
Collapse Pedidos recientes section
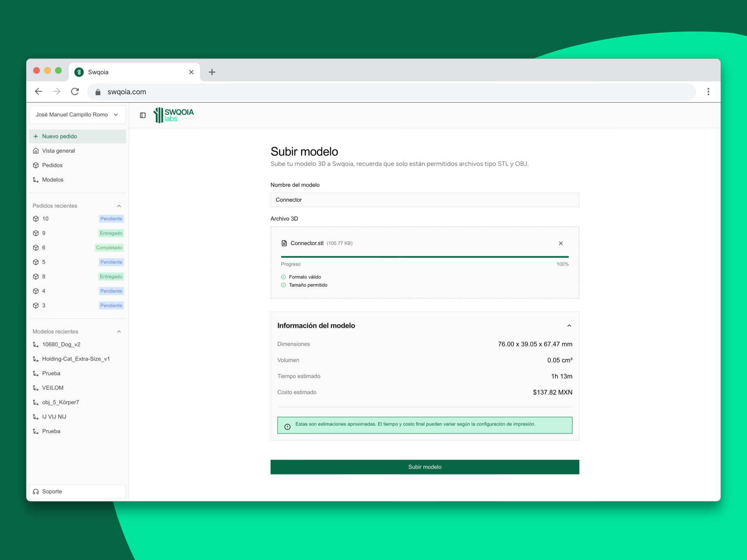[x=119, y=206]
